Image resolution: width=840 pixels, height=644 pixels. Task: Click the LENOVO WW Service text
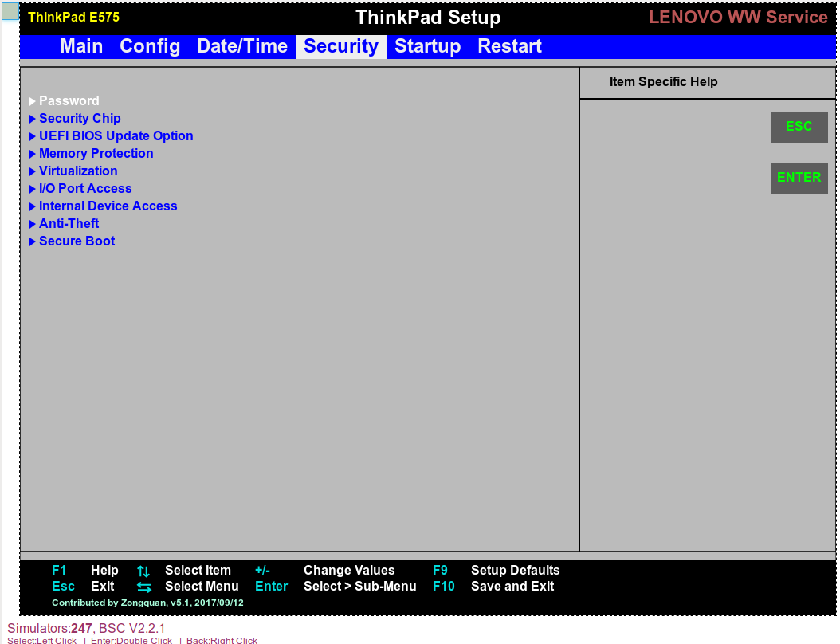(738, 18)
